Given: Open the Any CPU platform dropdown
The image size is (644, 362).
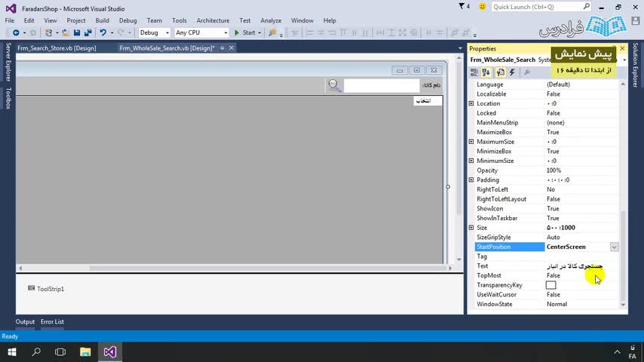Looking at the screenshot, I should pyautogui.click(x=225, y=33).
